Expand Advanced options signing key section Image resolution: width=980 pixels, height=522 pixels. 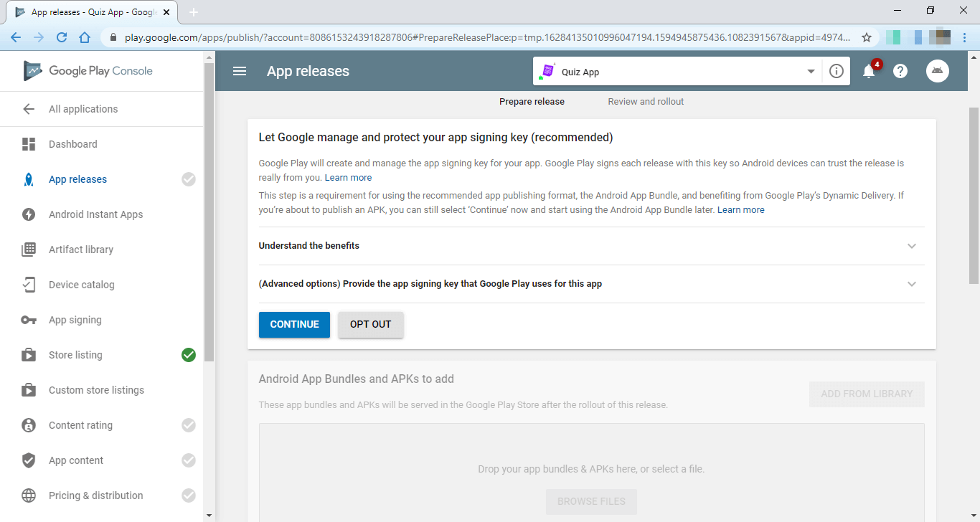pos(911,284)
